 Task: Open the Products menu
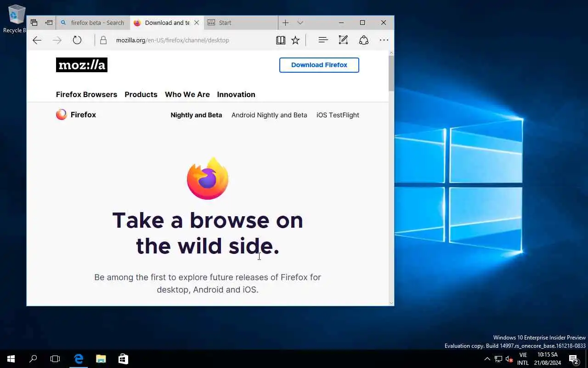point(141,94)
